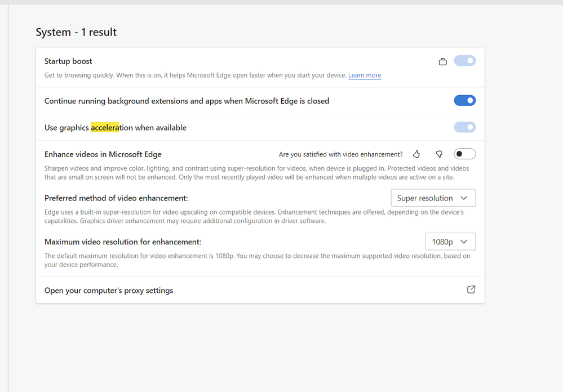Click 'Are you satisfied with video enhancement?' text
This screenshot has height=392, width=563.
coord(341,154)
